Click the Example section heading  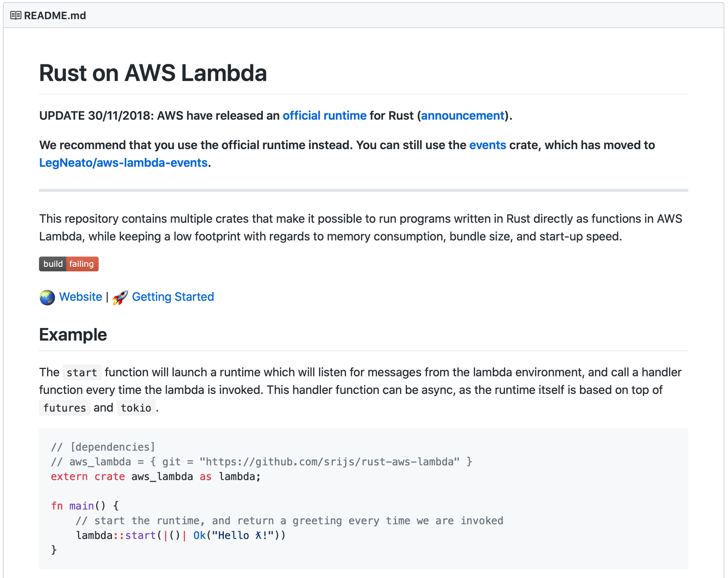coord(73,334)
